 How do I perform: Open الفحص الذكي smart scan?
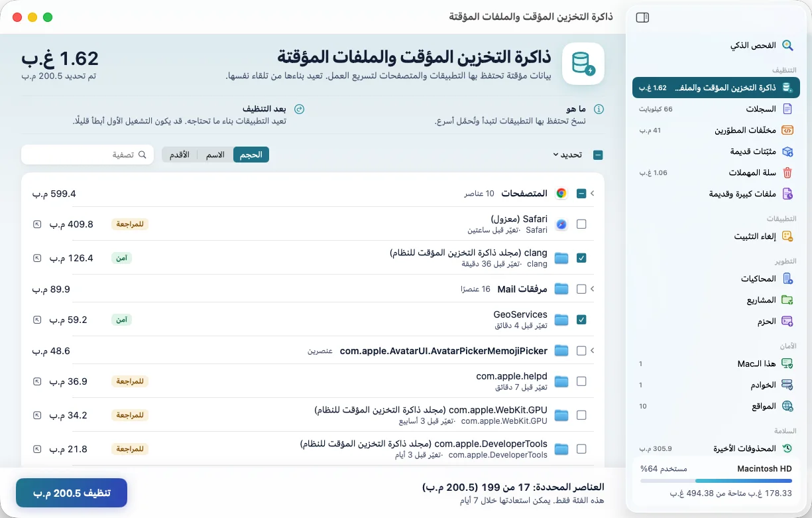716,46
